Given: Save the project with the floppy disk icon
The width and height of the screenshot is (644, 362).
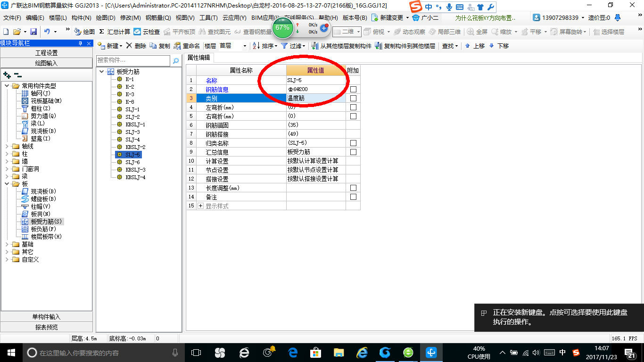Looking at the screenshot, I should pos(33,32).
